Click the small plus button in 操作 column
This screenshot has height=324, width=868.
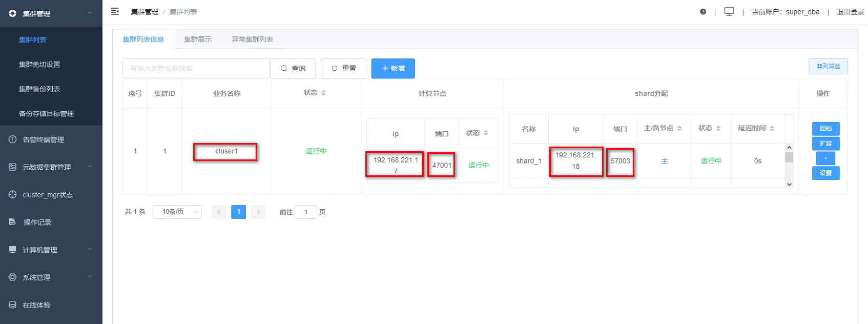(825, 158)
